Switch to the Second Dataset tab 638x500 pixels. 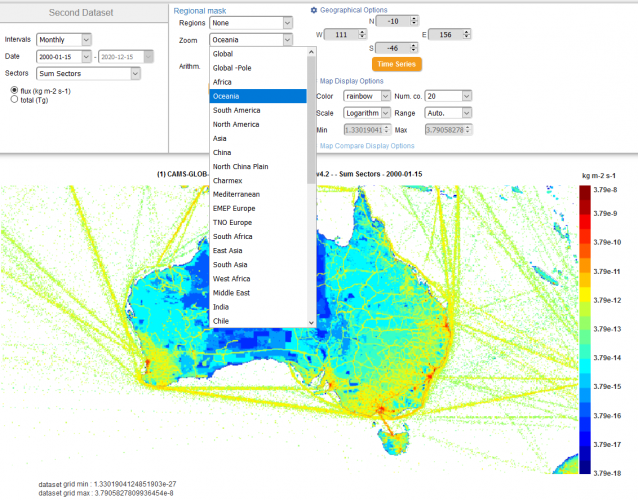(x=81, y=13)
